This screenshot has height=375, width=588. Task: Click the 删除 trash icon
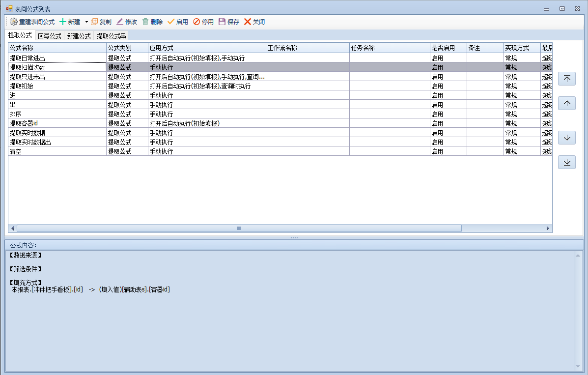tap(145, 22)
